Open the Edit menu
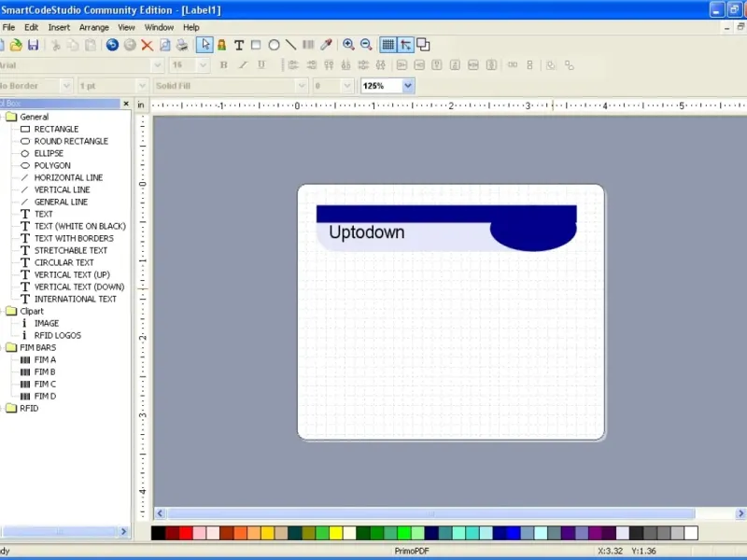Viewport: 747px width, 560px height. click(32, 27)
